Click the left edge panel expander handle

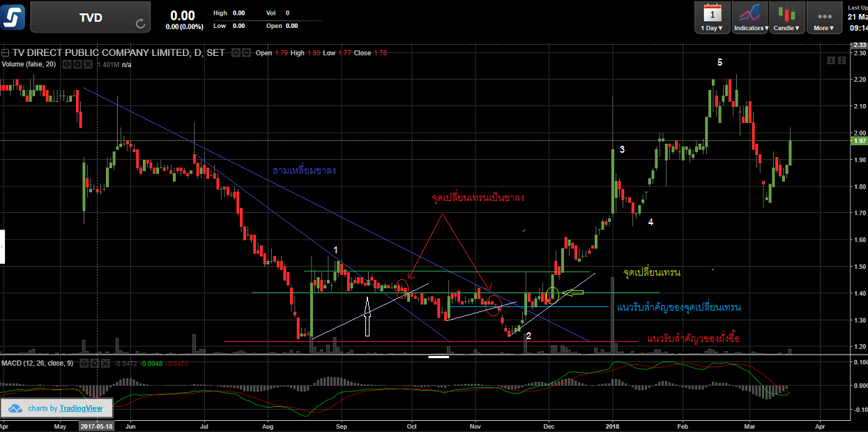point(2,246)
